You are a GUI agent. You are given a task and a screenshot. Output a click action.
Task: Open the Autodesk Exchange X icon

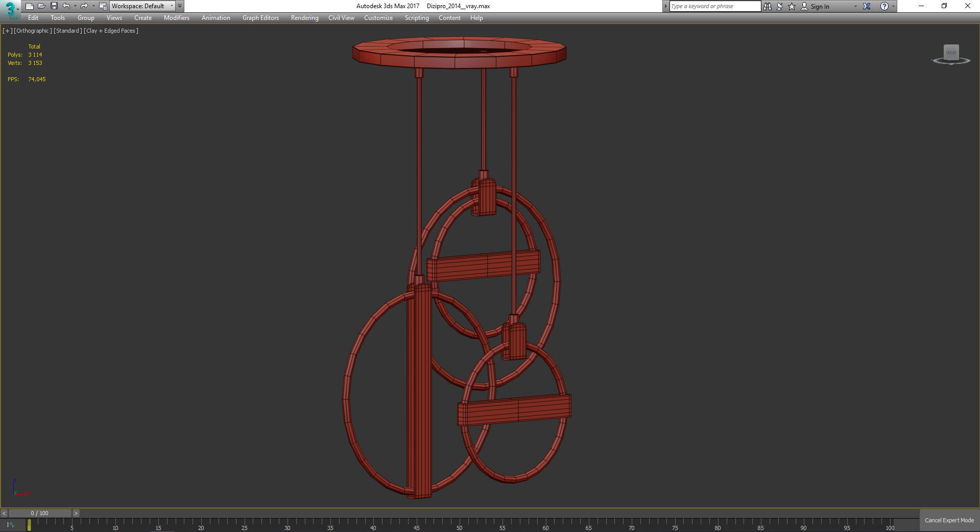pos(867,6)
